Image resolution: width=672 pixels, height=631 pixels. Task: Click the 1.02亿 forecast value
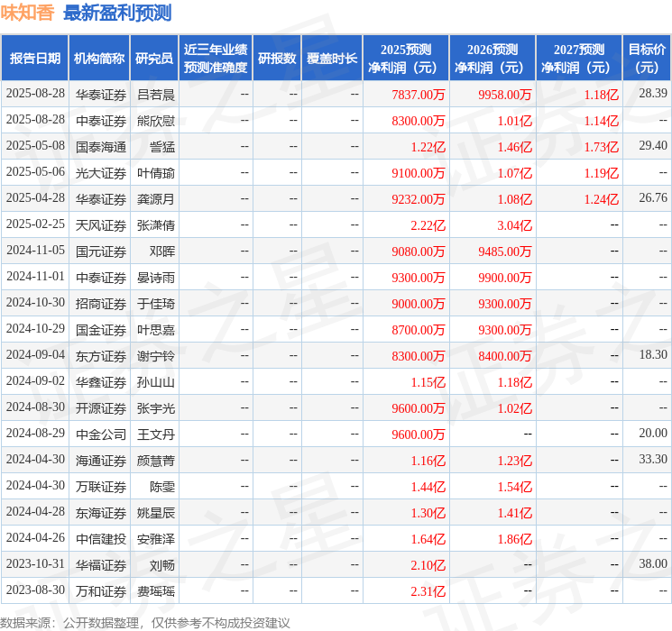click(514, 408)
